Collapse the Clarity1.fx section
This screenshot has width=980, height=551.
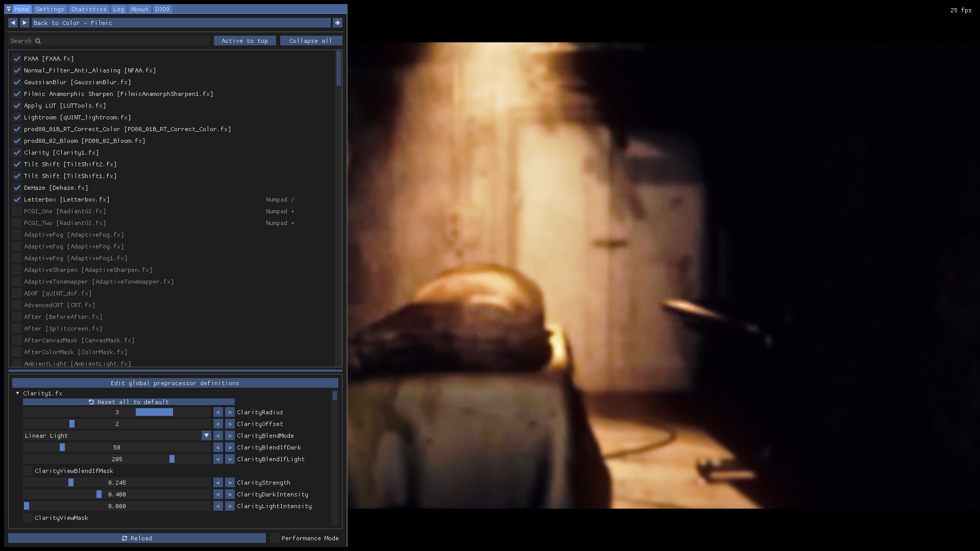coord(17,393)
